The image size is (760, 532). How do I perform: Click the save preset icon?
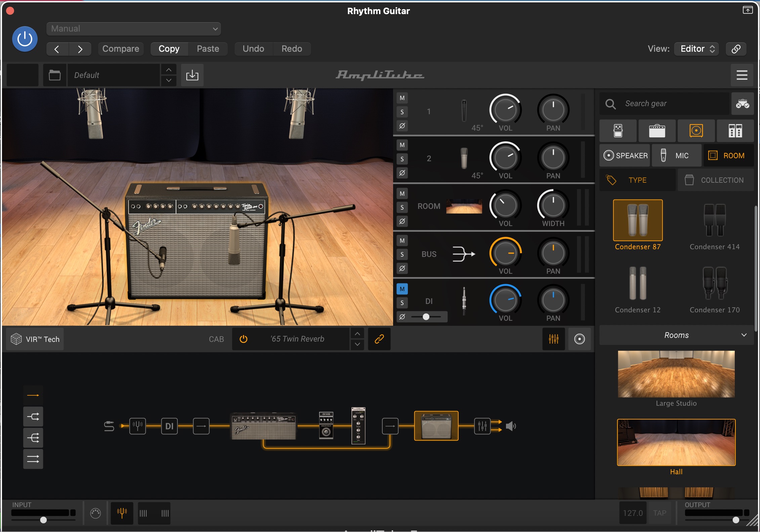192,75
